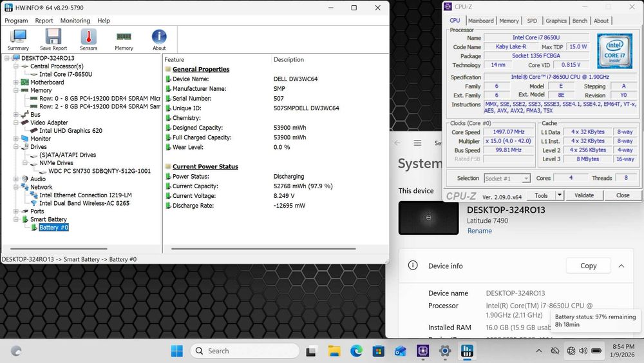Switch to CPU-Z via its taskbar icon
This screenshot has width=644, height=363.
422,351
